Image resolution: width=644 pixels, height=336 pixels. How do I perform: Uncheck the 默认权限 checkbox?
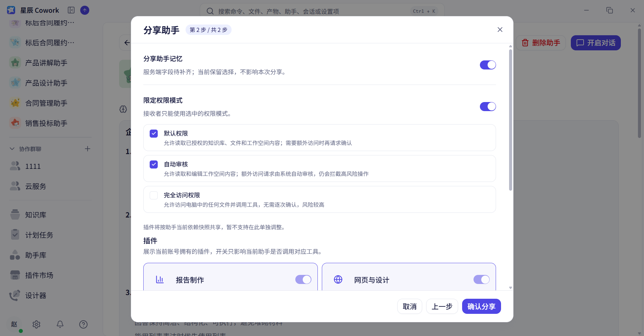point(154,134)
